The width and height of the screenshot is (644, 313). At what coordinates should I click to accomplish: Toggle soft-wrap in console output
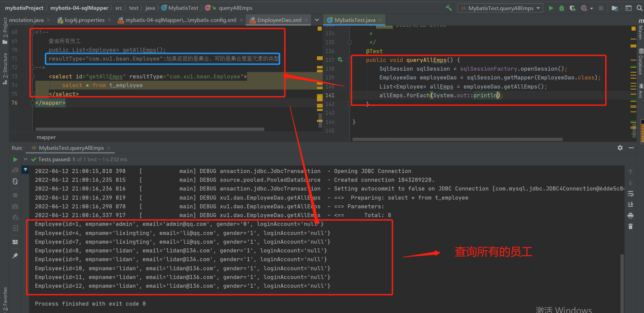631,194
